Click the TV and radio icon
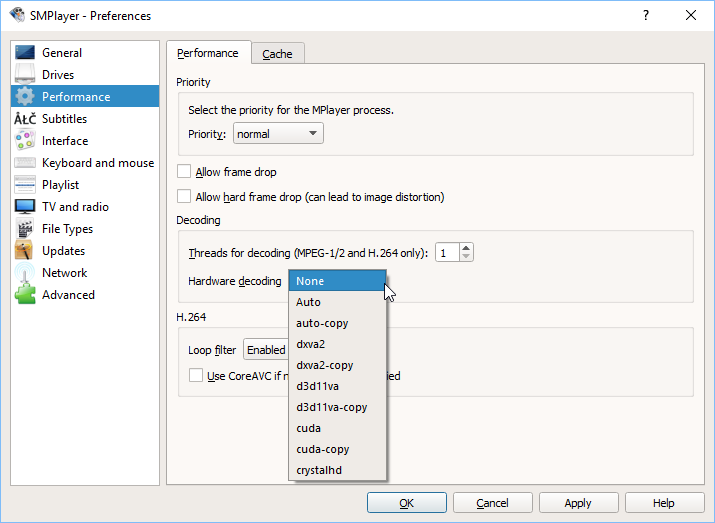 [x=25, y=207]
